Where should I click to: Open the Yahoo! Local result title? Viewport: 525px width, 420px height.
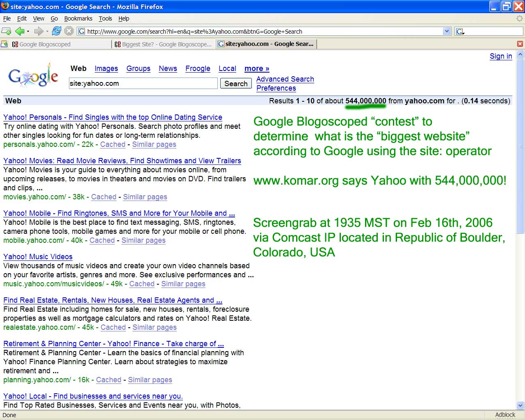pyautogui.click(x=93, y=396)
